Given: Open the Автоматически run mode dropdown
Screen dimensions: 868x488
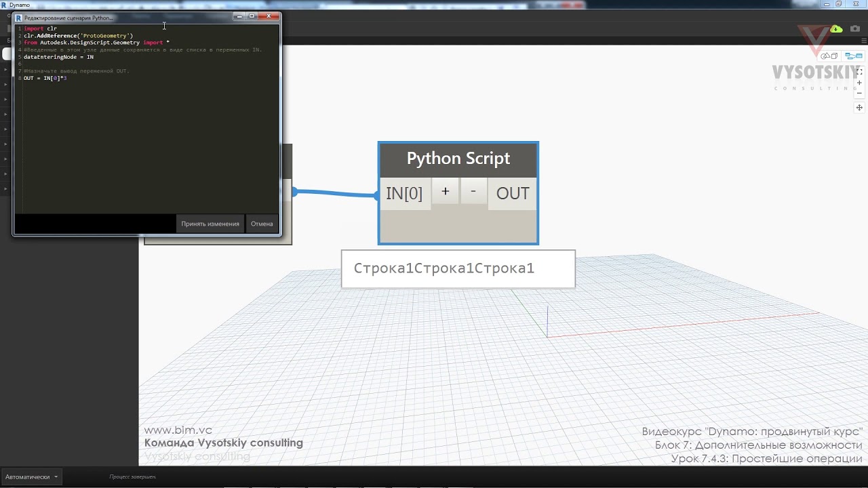Looking at the screenshot, I should pos(31,476).
